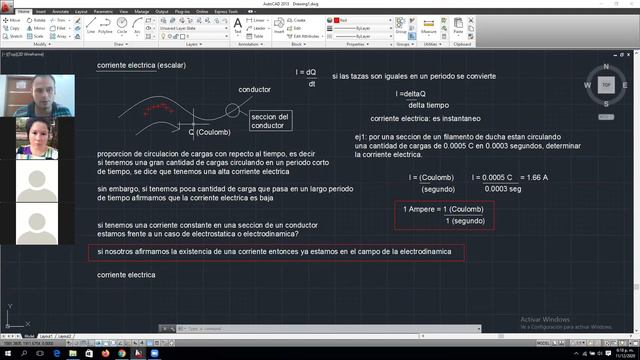
Task: Select the Move tool
Action: 12,20
